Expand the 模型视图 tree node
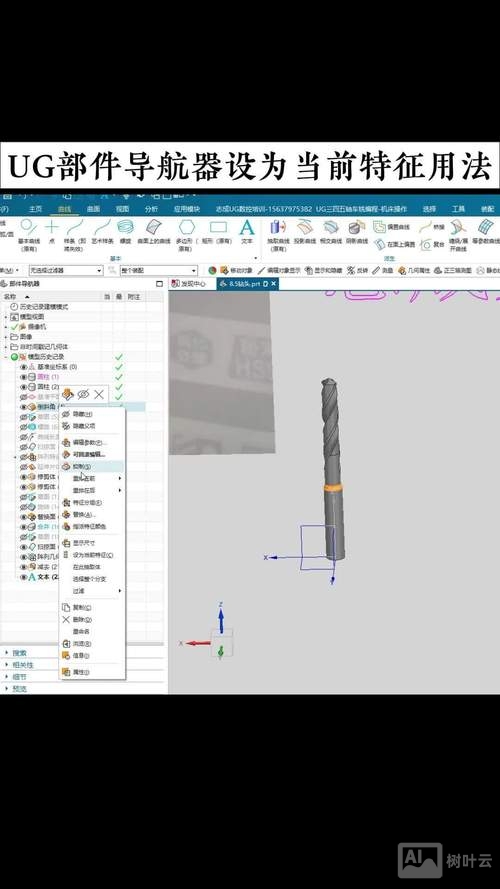The image size is (500, 889). 6,317
